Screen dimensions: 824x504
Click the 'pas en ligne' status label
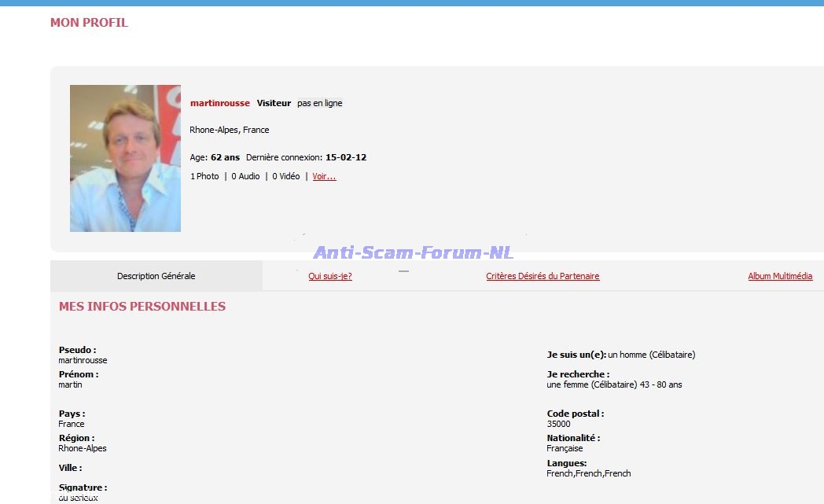(x=320, y=103)
